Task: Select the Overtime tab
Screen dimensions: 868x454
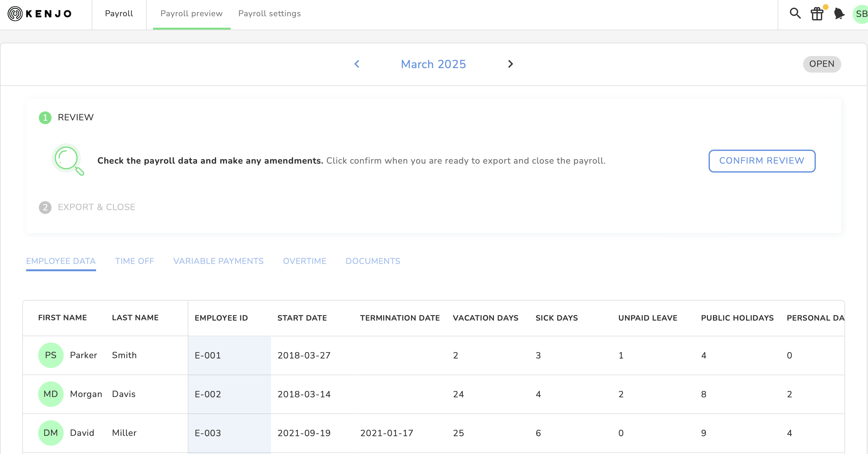Action: [304, 261]
